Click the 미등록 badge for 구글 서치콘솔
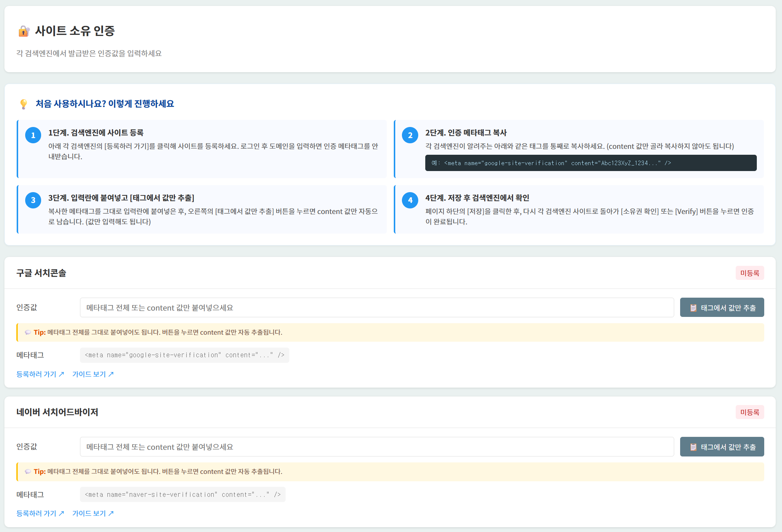This screenshot has width=782, height=532. [749, 273]
